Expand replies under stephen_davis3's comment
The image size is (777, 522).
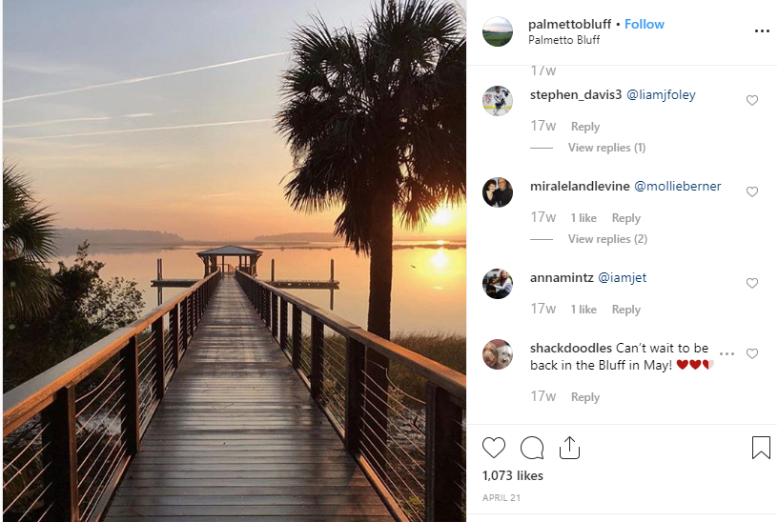606,148
